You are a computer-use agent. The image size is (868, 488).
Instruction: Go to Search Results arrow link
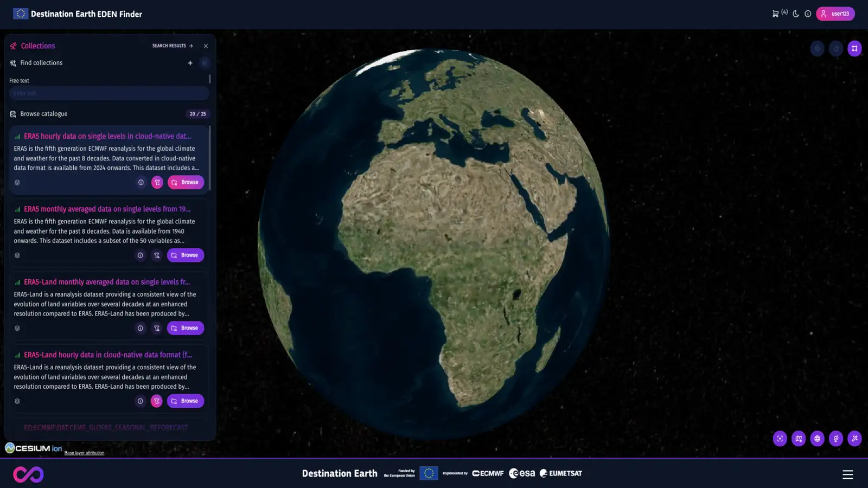[173, 46]
